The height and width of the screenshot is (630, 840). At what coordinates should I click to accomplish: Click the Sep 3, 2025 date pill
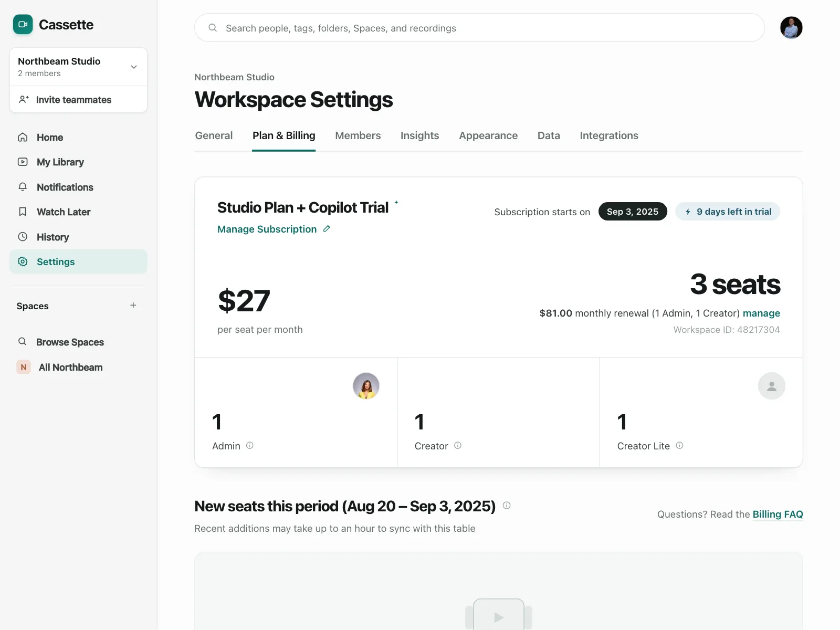coord(633,212)
